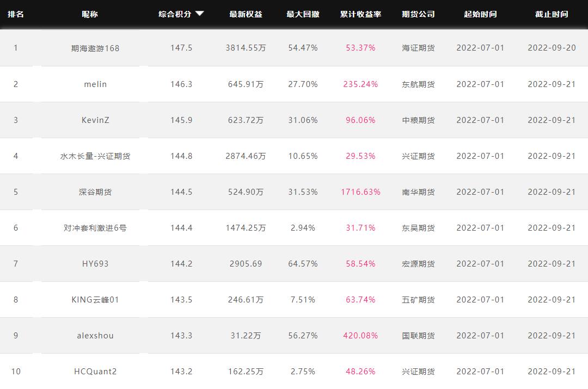Open nickname 深谷期货
Viewport: 588px width, 389px height.
click(x=95, y=192)
